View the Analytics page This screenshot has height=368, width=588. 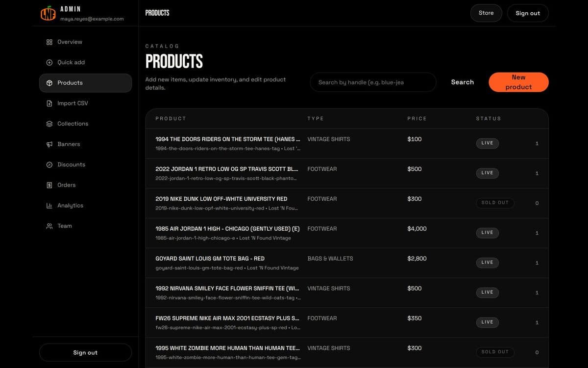(85, 206)
